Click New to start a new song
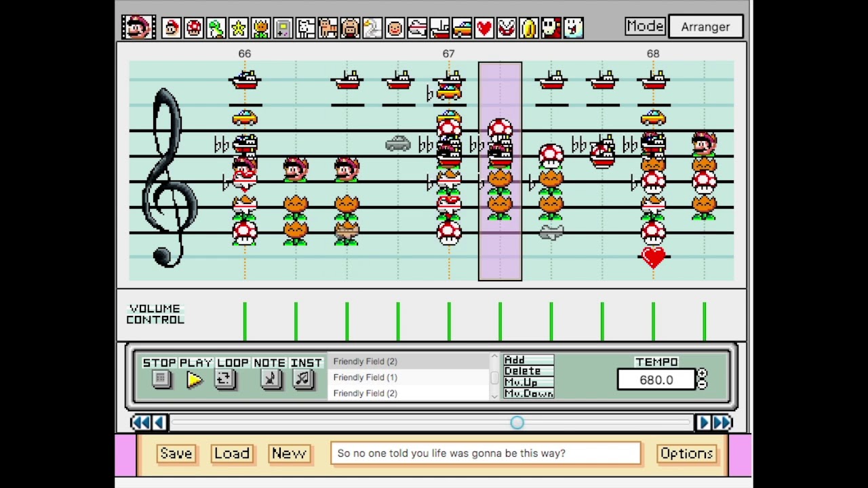Image resolution: width=868 pixels, height=488 pixels. point(289,453)
